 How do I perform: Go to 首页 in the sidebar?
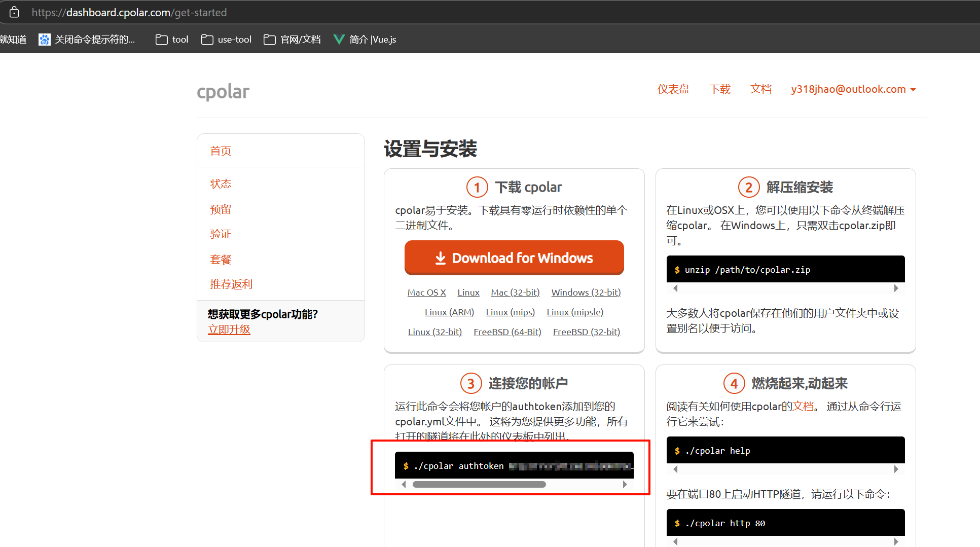pyautogui.click(x=221, y=151)
